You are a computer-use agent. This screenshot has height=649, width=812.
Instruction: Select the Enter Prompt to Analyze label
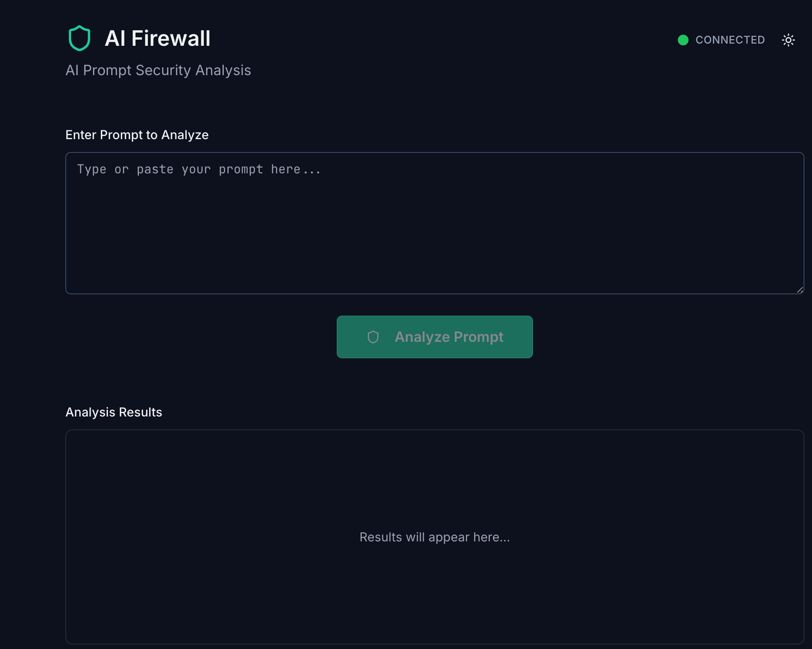point(137,135)
